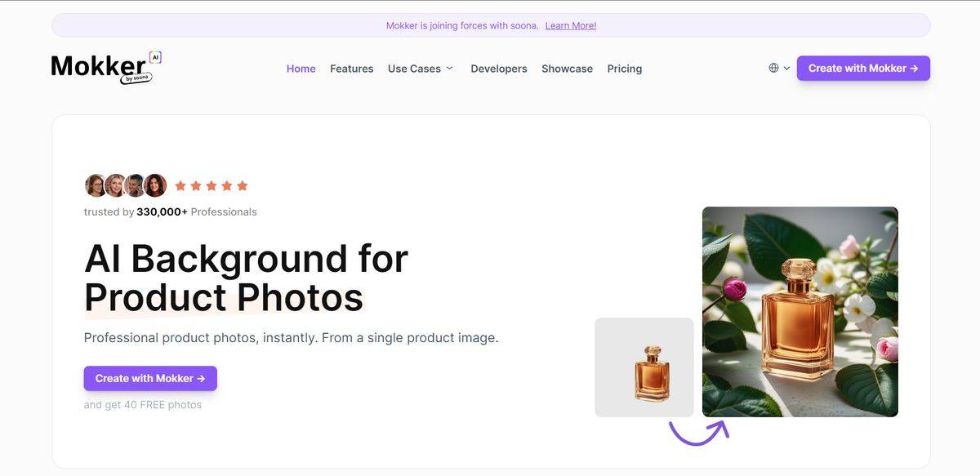Select the small original perfume bottle thumbnail
This screenshot has width=980, height=476.
click(x=644, y=367)
